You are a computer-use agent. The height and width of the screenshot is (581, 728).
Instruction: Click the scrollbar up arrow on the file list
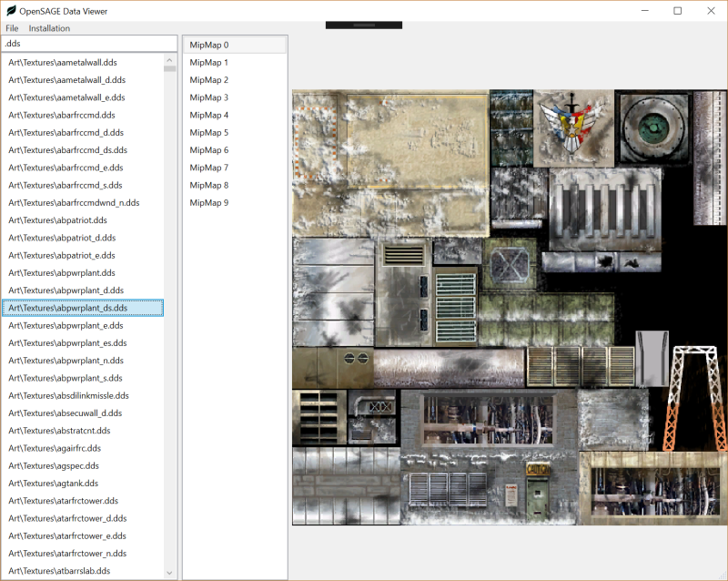click(170, 62)
